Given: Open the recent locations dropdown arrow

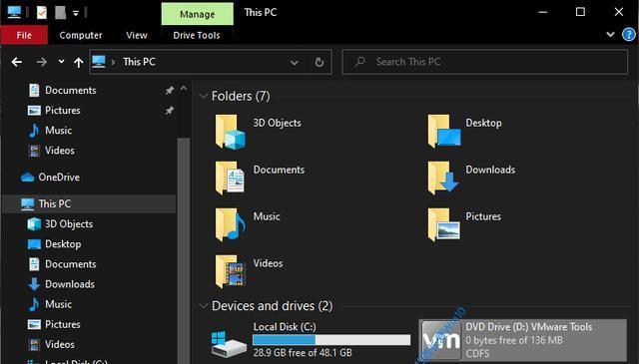Looking at the screenshot, I should (61, 62).
